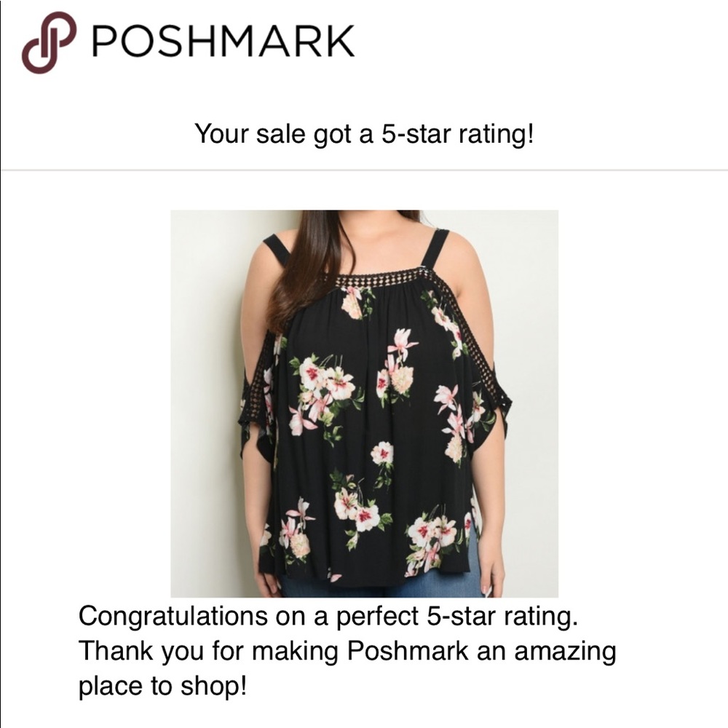Open the floral top product image
The image size is (728, 728).
tap(364, 403)
